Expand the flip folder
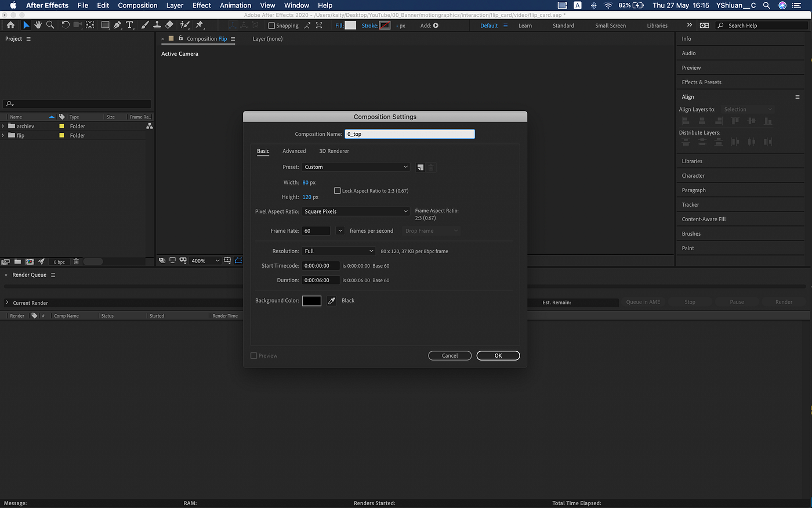The height and width of the screenshot is (508, 812). [x=3, y=135]
